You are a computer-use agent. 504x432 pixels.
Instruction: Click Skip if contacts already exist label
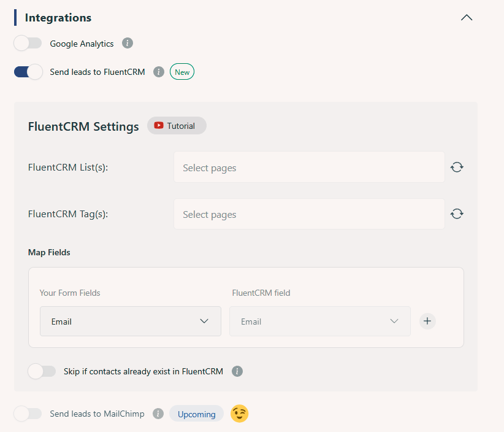(143, 371)
